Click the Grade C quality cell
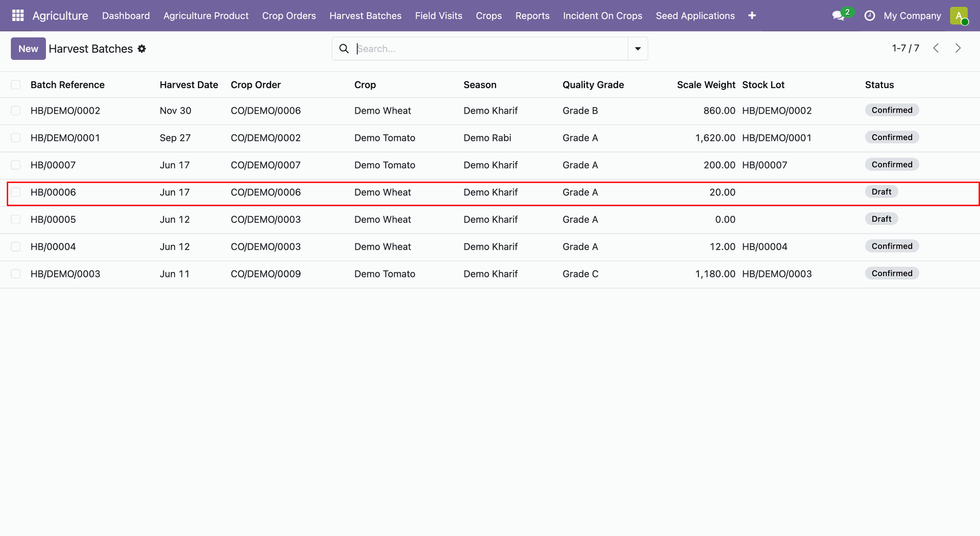Viewport: 980px width, 536px height. click(x=580, y=274)
